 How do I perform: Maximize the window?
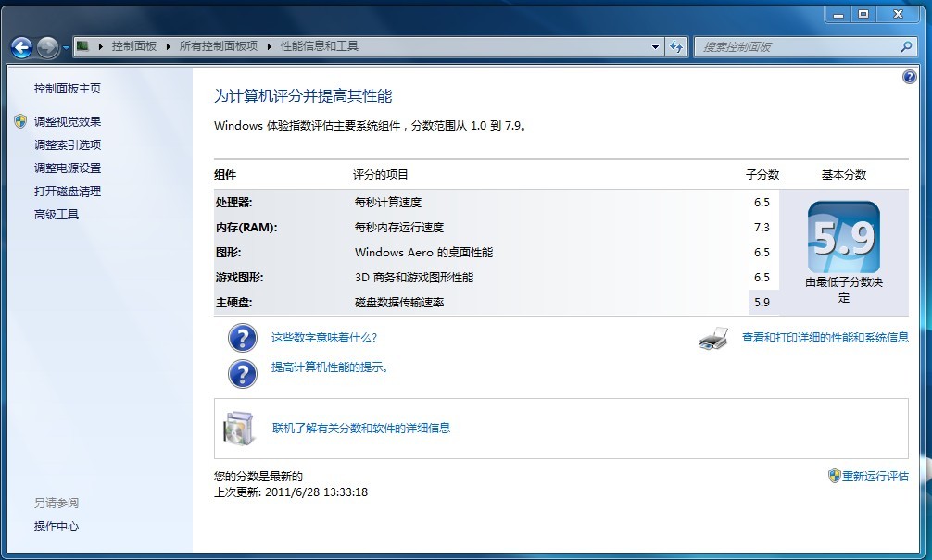[863, 14]
